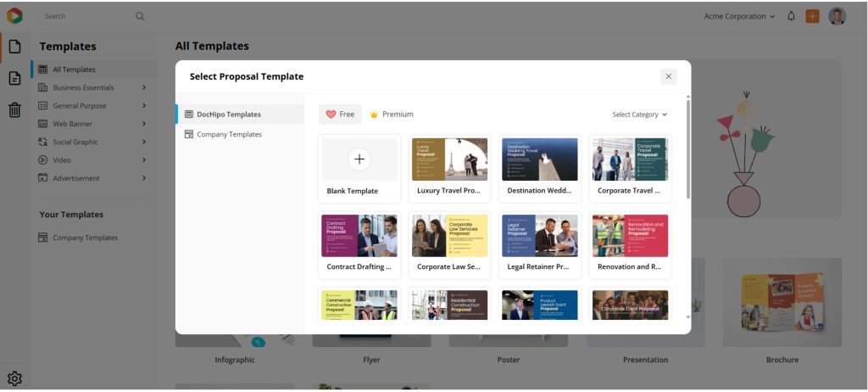The image size is (868, 392).
Task: Open the Select Category dropdown
Action: [639, 115]
